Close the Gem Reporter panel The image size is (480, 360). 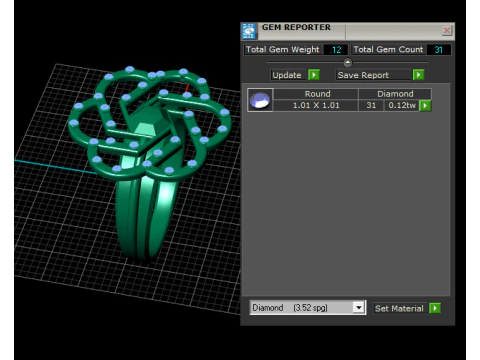click(447, 31)
